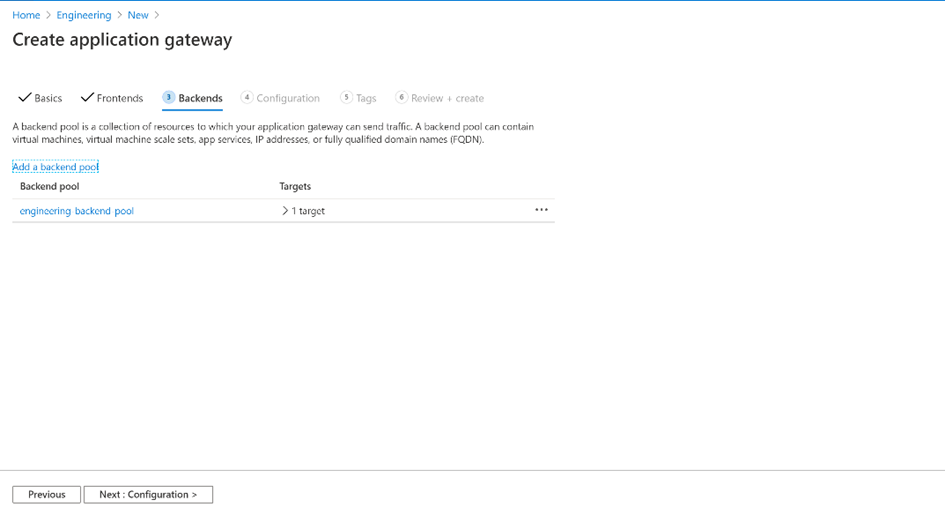The height and width of the screenshot is (507, 945).
Task: Click the Next : Configuration button
Action: click(x=148, y=495)
